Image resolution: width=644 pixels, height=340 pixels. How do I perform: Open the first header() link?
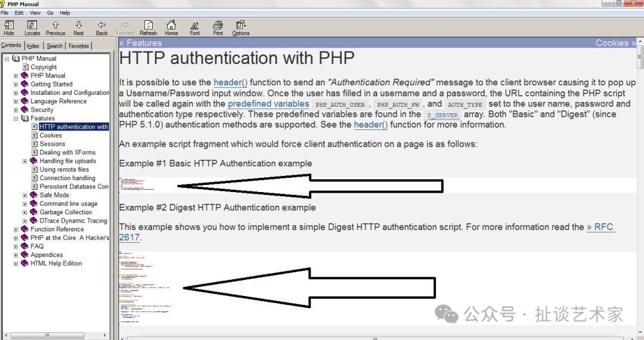coord(230,82)
